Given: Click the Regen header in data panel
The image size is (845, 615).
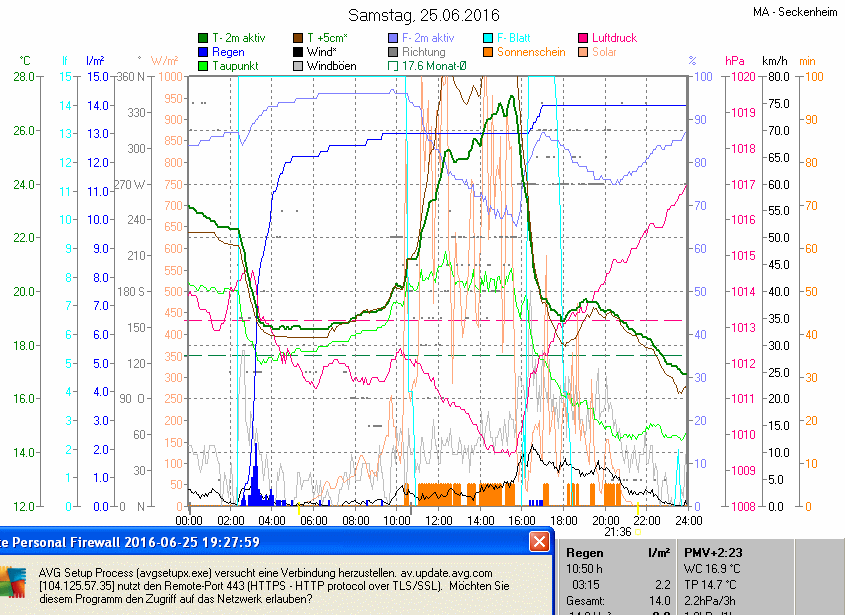Looking at the screenshot, I should pyautogui.click(x=584, y=552).
